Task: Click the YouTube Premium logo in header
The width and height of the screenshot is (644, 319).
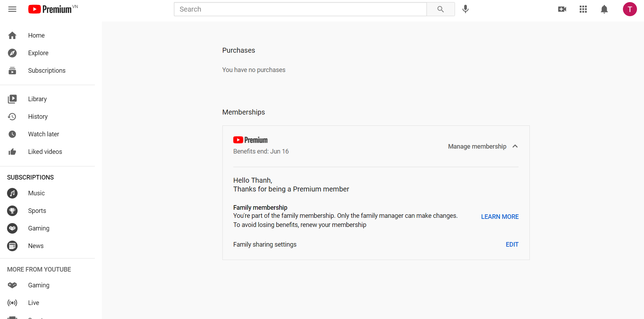Action: click(50, 9)
